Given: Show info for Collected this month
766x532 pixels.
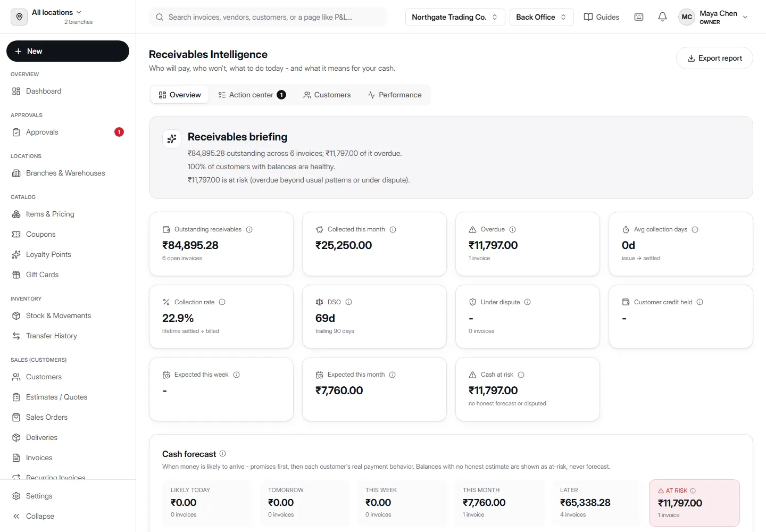Looking at the screenshot, I should click(393, 230).
